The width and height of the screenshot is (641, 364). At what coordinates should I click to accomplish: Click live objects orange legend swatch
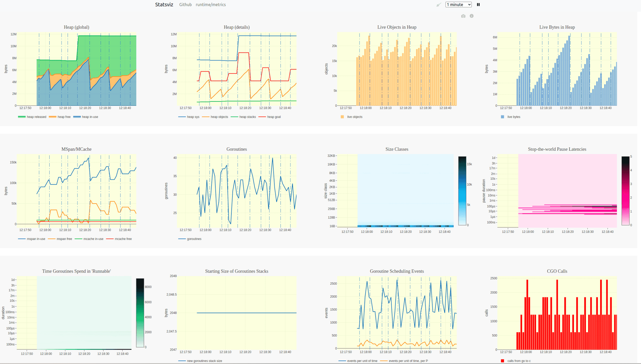(x=342, y=117)
